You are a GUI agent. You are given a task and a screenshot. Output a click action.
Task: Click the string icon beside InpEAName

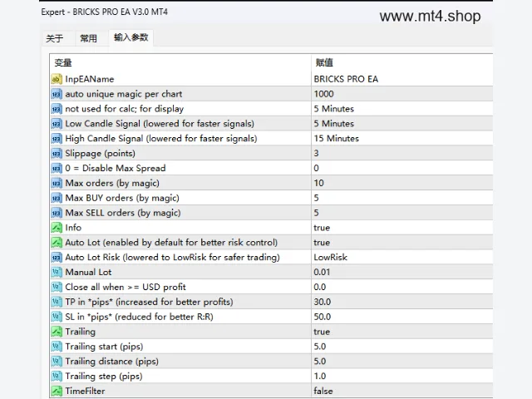point(57,79)
